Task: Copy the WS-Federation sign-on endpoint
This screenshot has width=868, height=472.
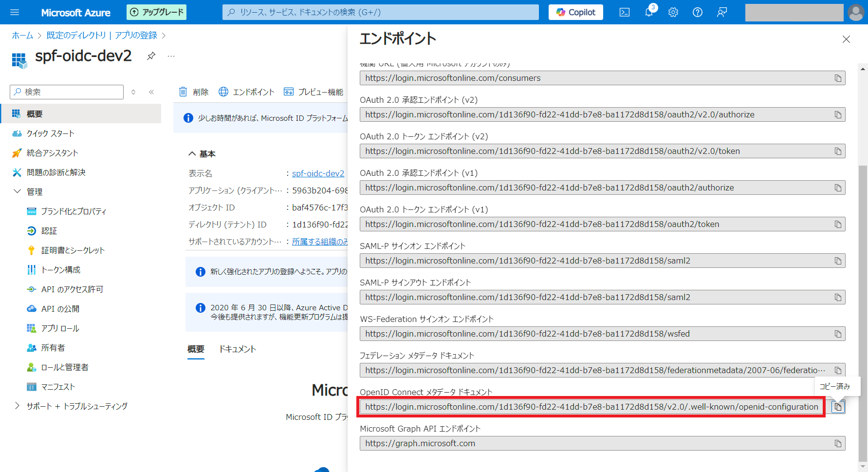Action: point(838,334)
